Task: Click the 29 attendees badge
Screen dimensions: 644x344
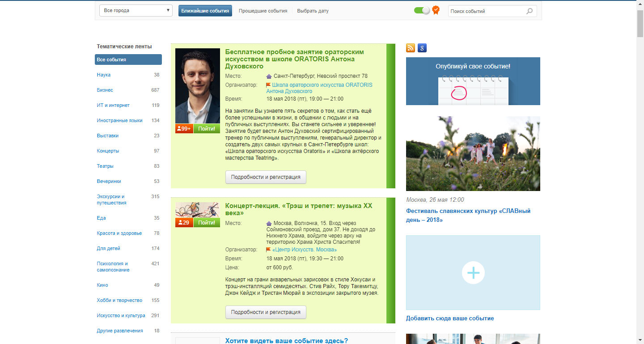Action: tap(184, 223)
